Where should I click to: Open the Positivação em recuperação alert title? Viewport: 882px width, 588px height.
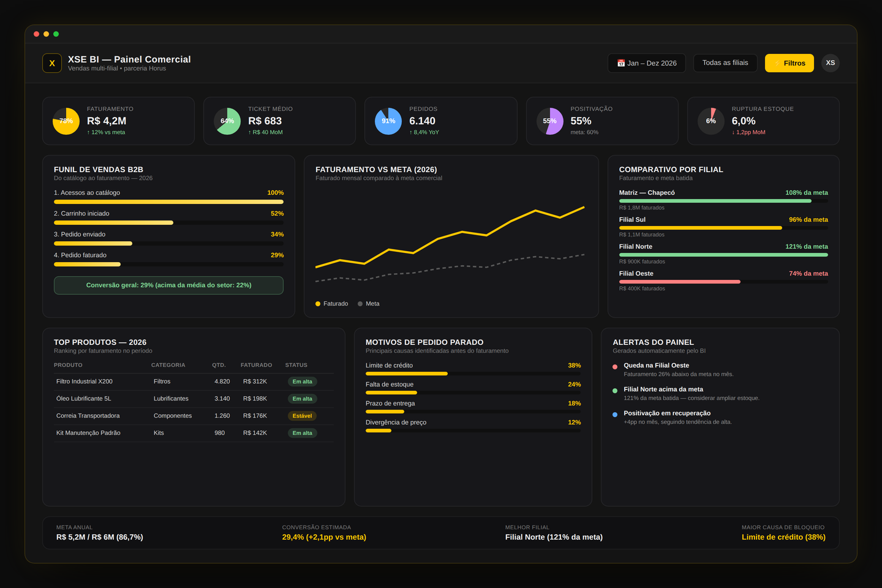point(667,413)
